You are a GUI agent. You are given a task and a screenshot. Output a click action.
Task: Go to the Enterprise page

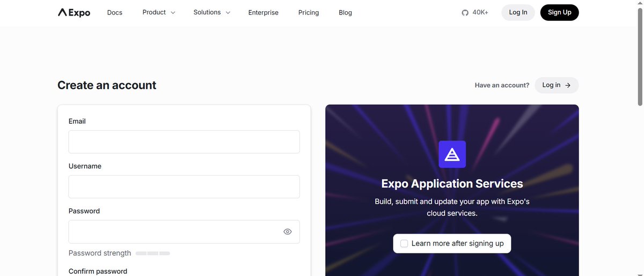[264, 12]
